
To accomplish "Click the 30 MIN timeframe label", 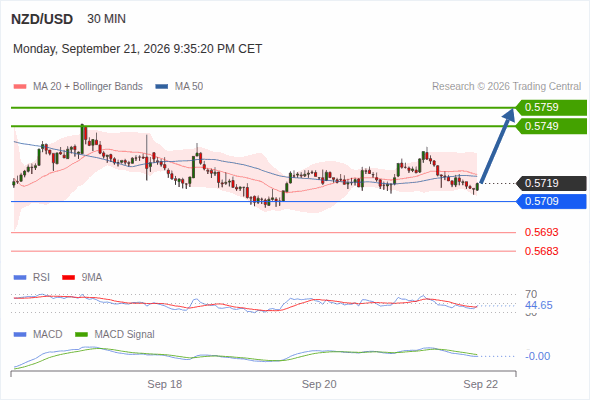I will click(106, 19).
